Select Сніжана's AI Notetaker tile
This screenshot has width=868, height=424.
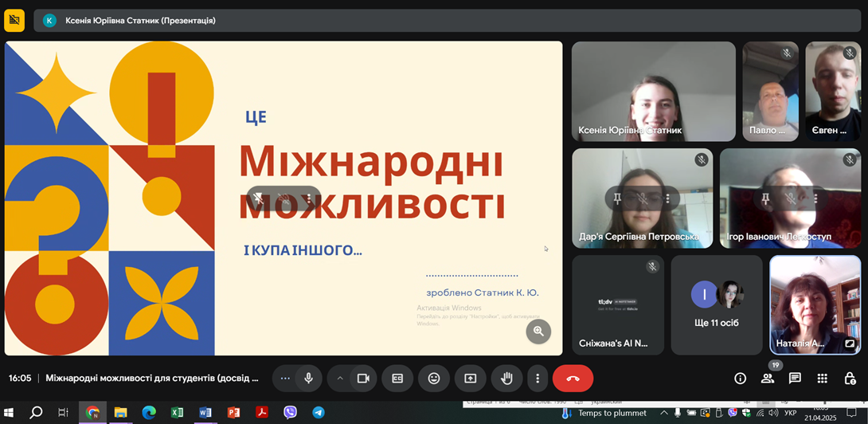coord(618,304)
